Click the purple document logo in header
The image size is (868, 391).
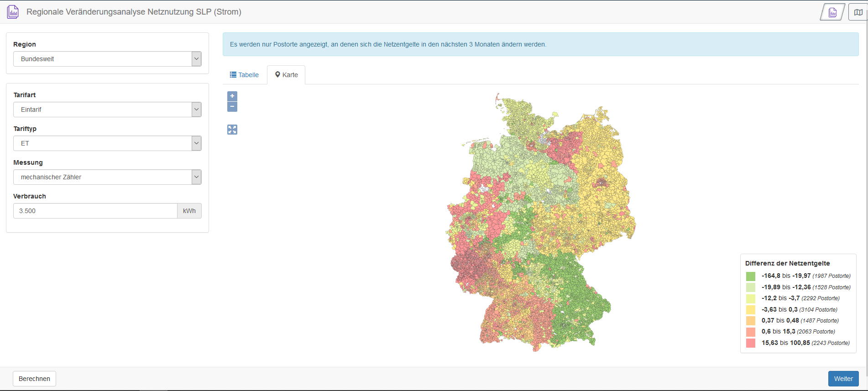13,12
